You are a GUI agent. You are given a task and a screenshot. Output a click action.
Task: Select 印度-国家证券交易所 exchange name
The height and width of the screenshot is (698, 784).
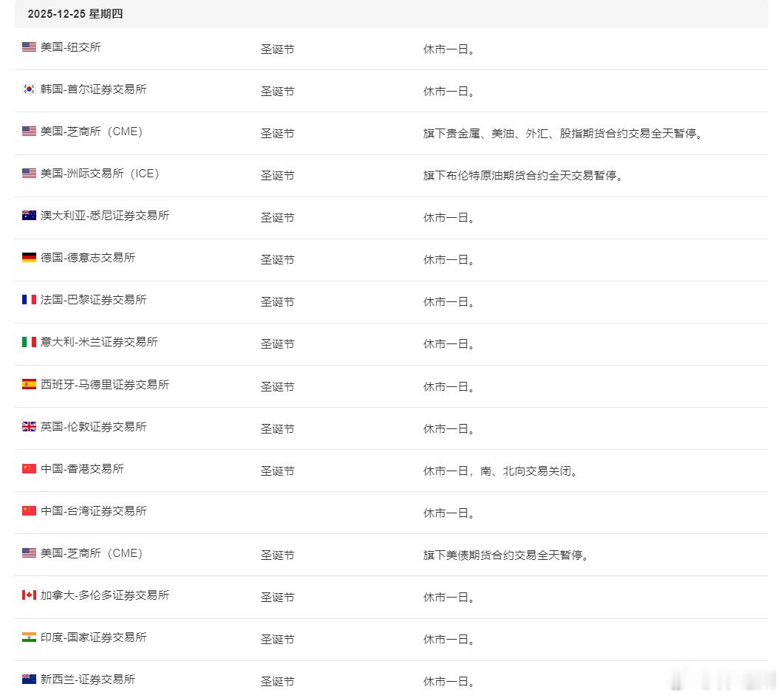point(94,637)
